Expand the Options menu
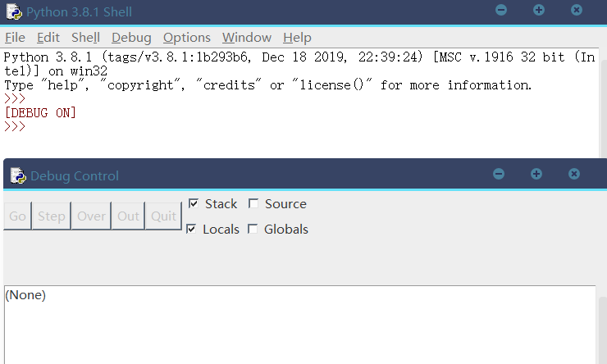The width and height of the screenshot is (607, 364). tap(186, 38)
